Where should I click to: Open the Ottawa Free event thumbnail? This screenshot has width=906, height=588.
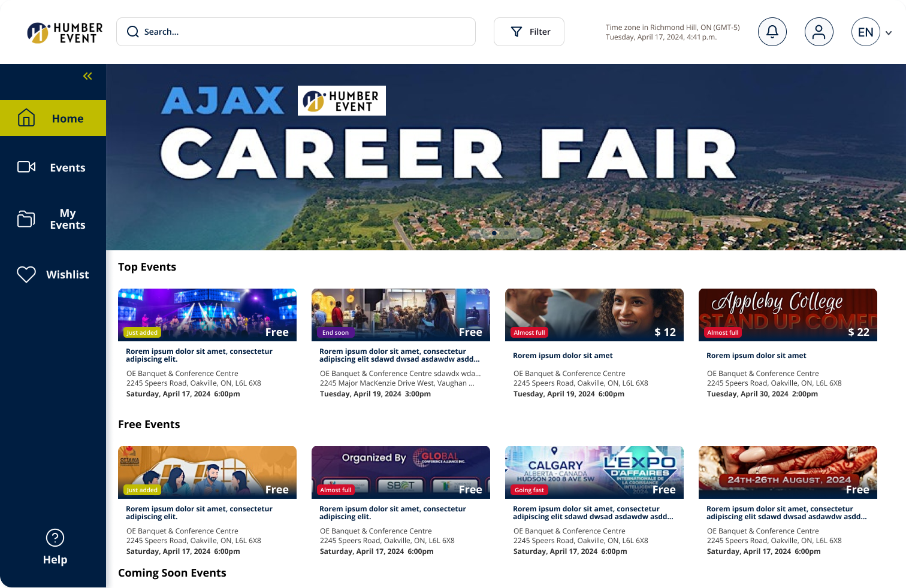point(207,472)
